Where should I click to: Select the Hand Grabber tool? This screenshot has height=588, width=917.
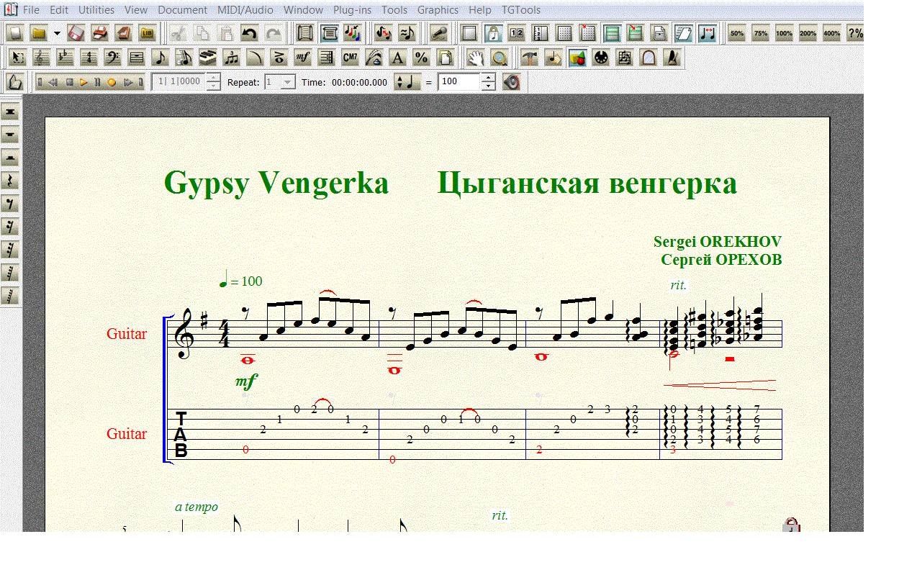click(x=475, y=58)
